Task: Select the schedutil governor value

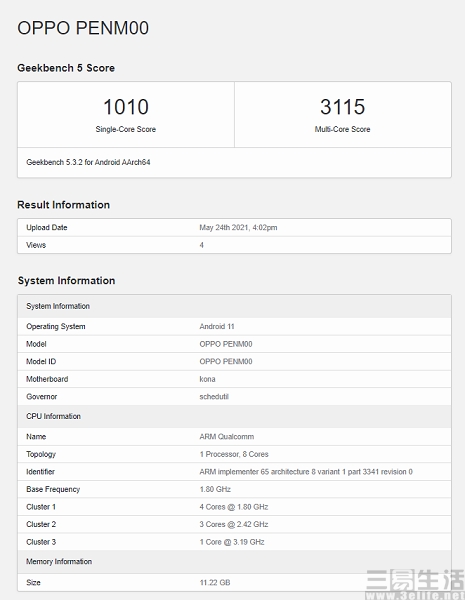Action: [214, 397]
